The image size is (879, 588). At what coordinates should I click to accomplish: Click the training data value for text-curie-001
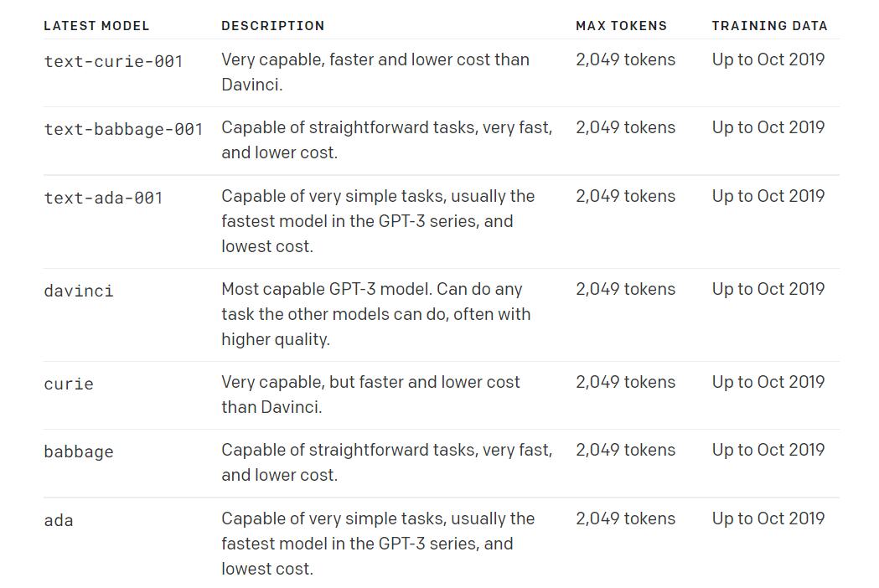coord(768,59)
